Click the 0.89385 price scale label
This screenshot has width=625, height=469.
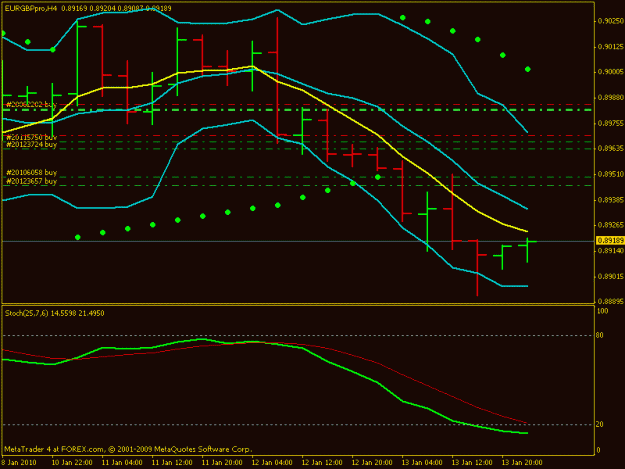[611, 200]
